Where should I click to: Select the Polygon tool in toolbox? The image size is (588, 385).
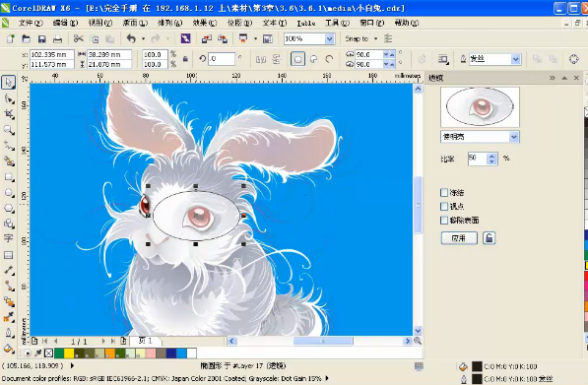click(x=9, y=208)
